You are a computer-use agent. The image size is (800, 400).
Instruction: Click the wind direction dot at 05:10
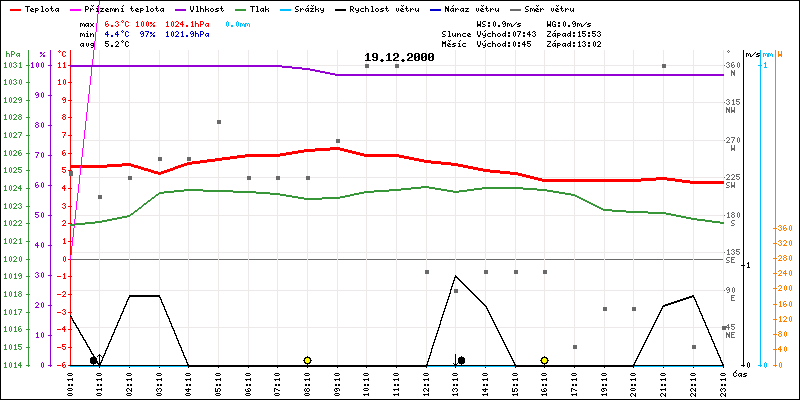[219, 122]
